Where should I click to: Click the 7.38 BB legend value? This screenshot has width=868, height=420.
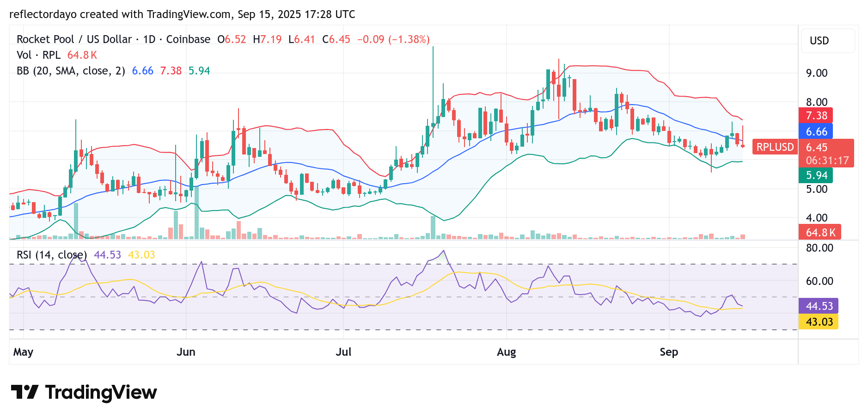[x=171, y=71]
